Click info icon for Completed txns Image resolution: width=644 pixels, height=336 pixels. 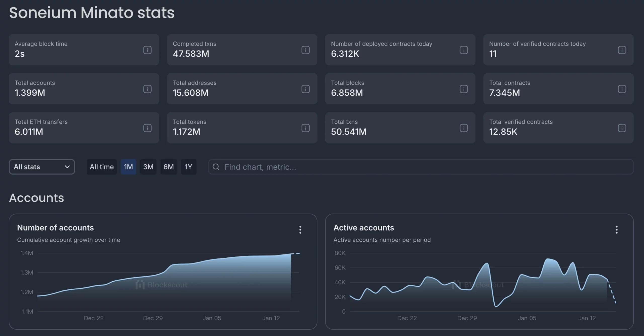point(305,50)
